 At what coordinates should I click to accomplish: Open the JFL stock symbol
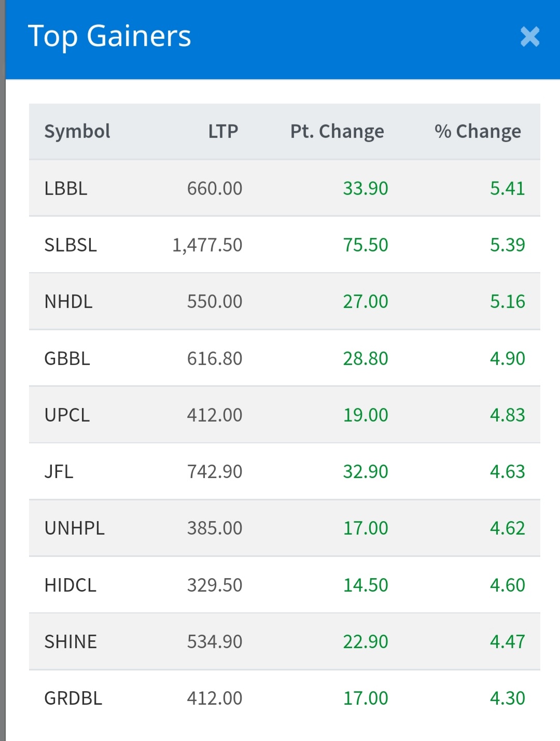tap(59, 471)
